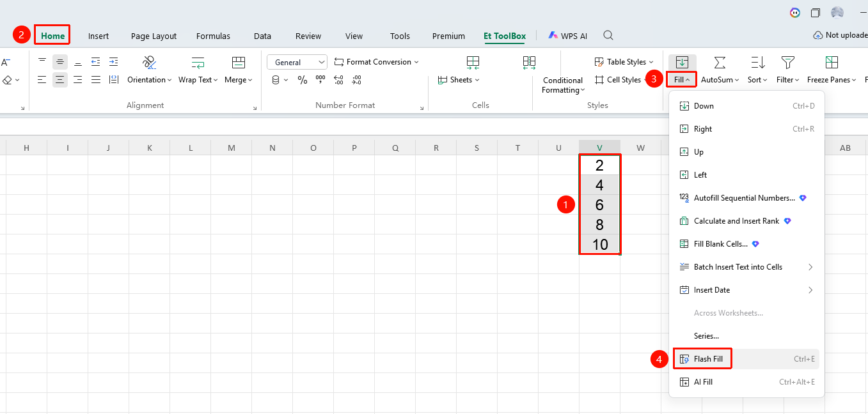The width and height of the screenshot is (868, 414).
Task: Collapse the Fill dropdown
Action: pos(682,80)
